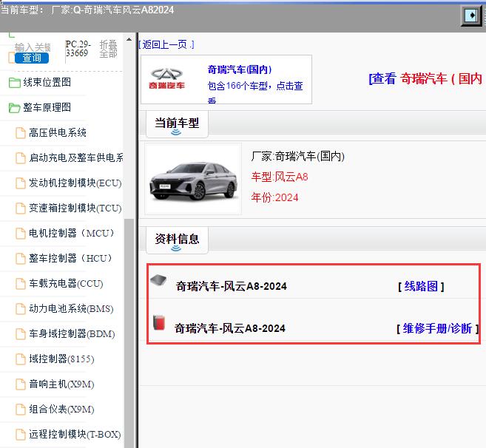Image resolution: width=486 pixels, height=448 pixels.
Task: Open 奇瑞汽车(国内) brand link
Action: click(x=239, y=69)
